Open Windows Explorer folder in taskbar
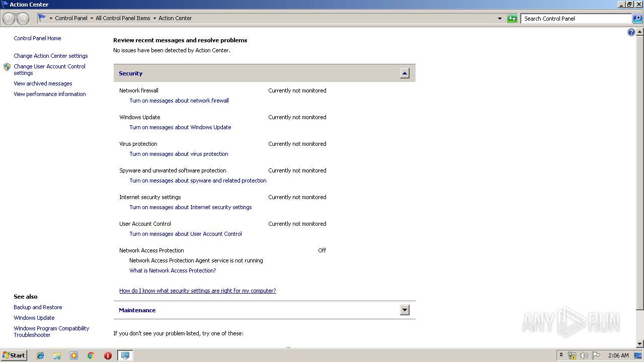Image resolution: width=644 pixels, height=362 pixels. coord(57,355)
